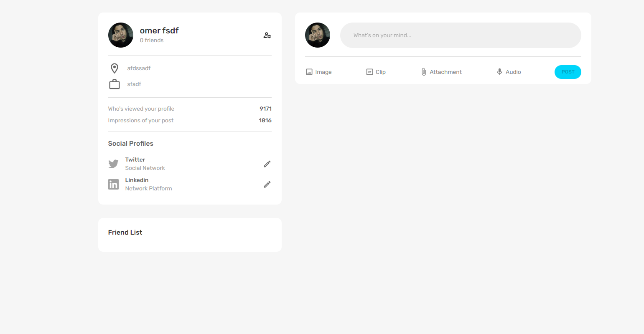This screenshot has width=644, height=334.
Task: Record audio via the microphone icon
Action: tap(499, 71)
